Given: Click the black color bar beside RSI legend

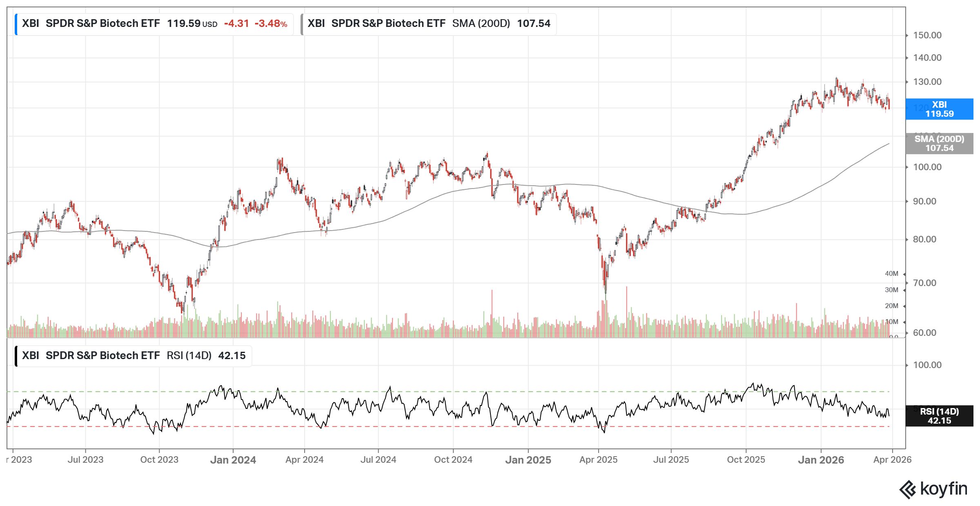Looking at the screenshot, I should [x=16, y=356].
